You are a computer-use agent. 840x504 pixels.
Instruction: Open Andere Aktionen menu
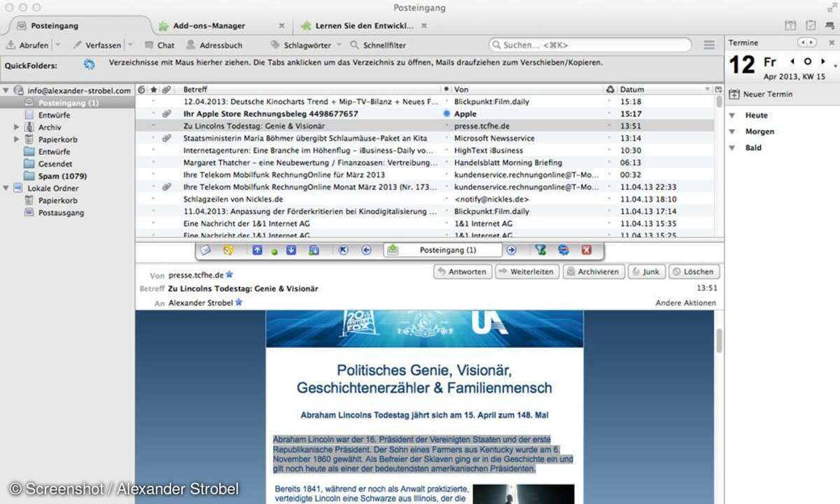click(x=685, y=303)
